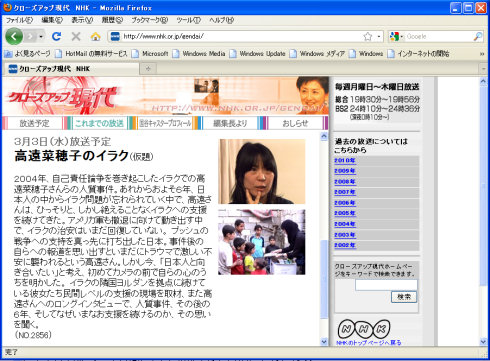This screenshot has width=490, height=361.
Task: Open a new tab with the plus button
Action: point(148,69)
